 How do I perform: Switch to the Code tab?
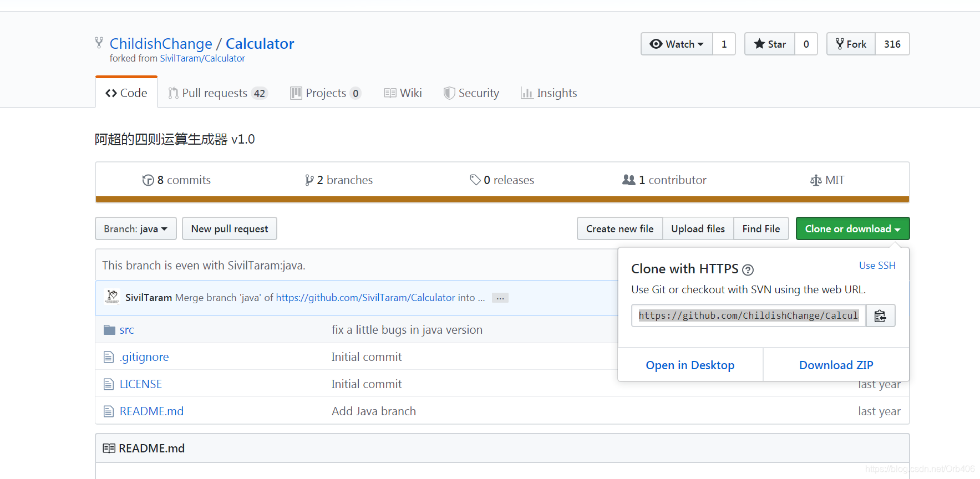pyautogui.click(x=126, y=93)
